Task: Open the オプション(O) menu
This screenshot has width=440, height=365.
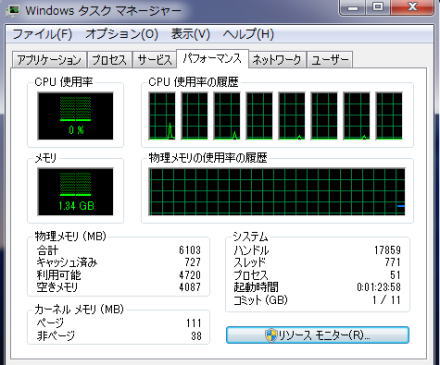Action: coord(122,34)
